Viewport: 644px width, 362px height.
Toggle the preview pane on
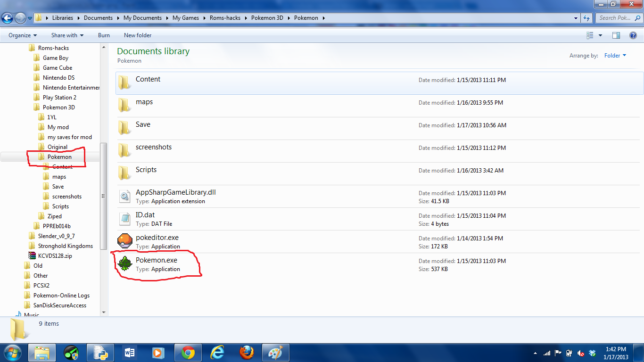coord(616,35)
